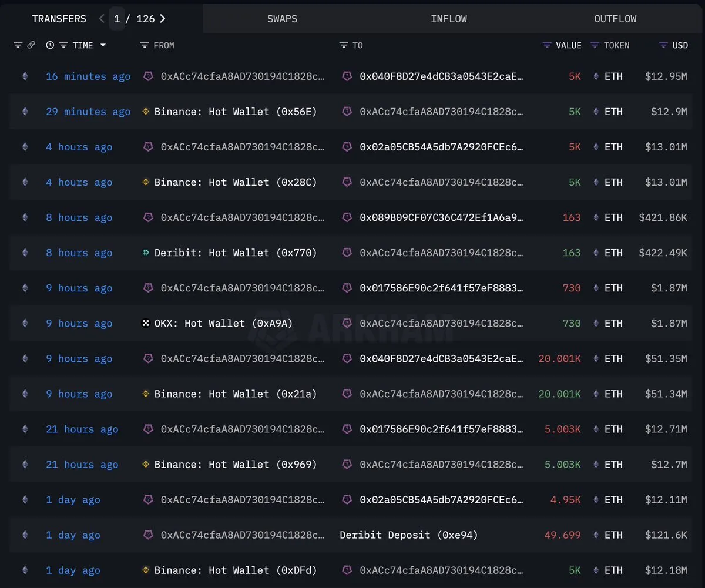Click Binance: Hot Wallet (0x56E)
Image resolution: width=705 pixels, height=588 pixels.
click(236, 112)
